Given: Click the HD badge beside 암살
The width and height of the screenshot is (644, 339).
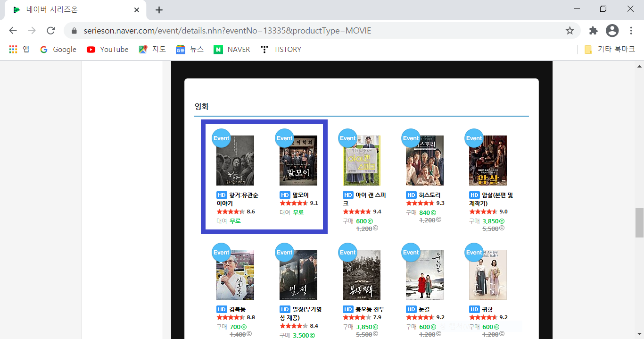Looking at the screenshot, I should tap(474, 195).
